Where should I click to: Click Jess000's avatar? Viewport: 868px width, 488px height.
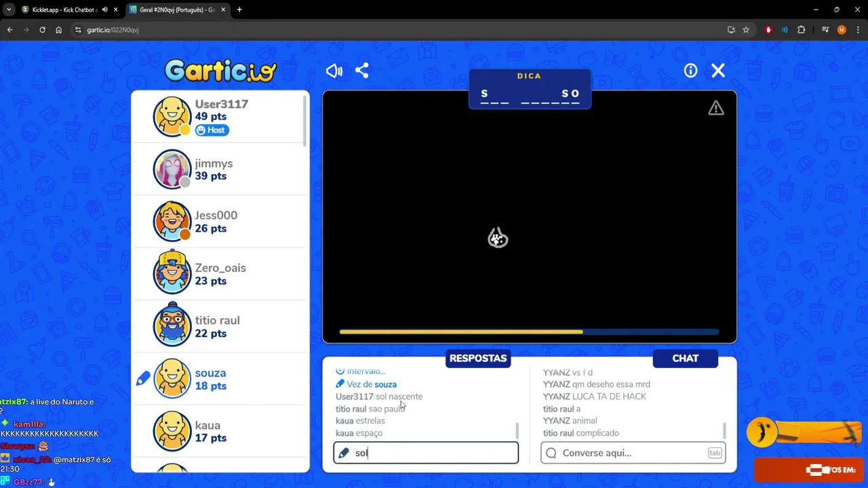click(172, 221)
